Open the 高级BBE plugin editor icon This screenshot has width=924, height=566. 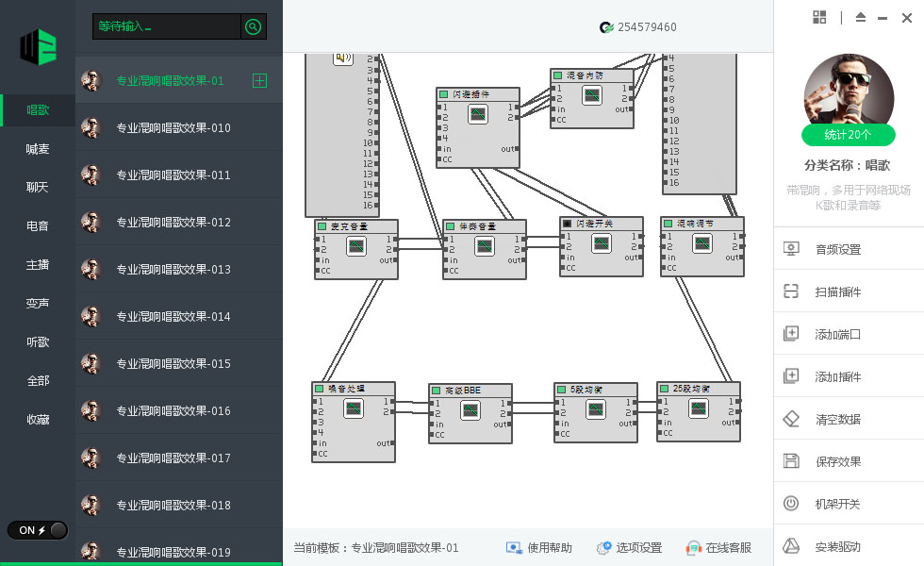pyautogui.click(x=470, y=409)
